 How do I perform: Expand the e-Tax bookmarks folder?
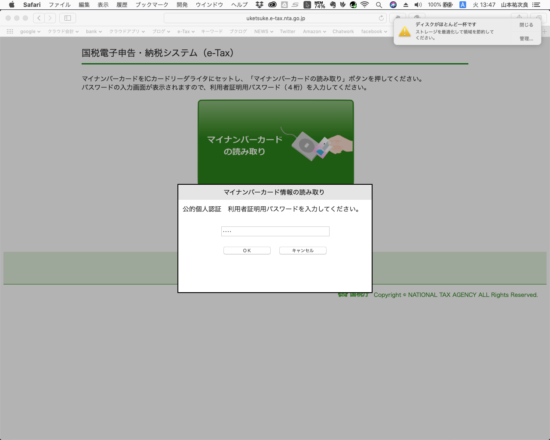tap(186, 31)
